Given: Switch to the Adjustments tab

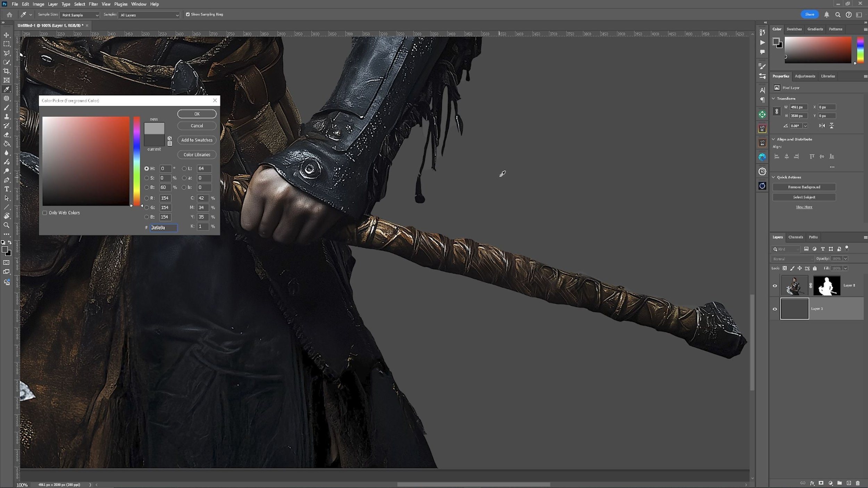Looking at the screenshot, I should (x=805, y=76).
